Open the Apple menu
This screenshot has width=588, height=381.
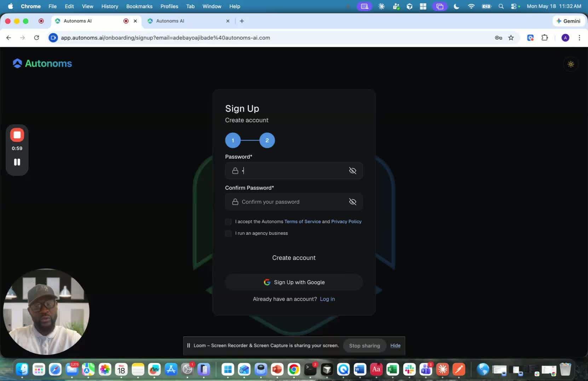pyautogui.click(x=10, y=6)
